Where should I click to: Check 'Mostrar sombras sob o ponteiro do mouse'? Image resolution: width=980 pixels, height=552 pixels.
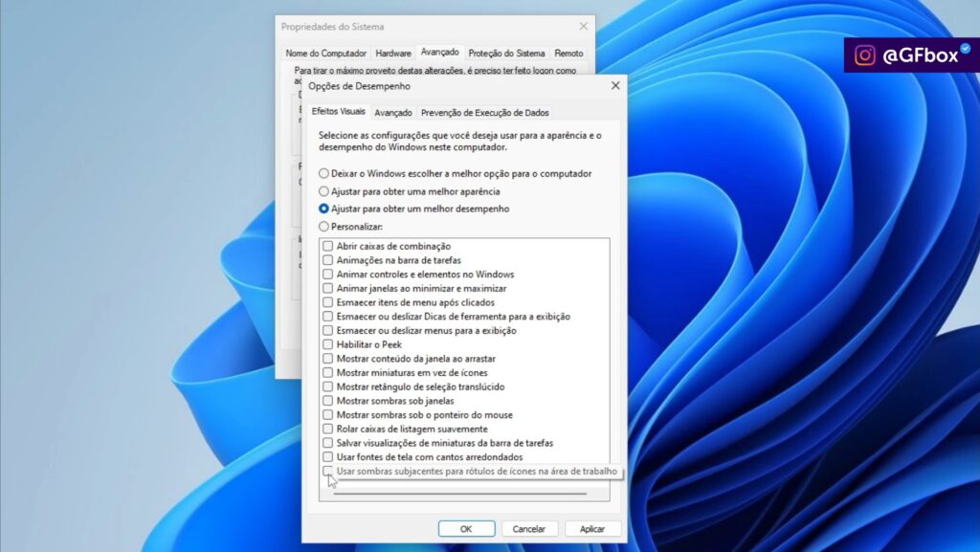tap(327, 414)
